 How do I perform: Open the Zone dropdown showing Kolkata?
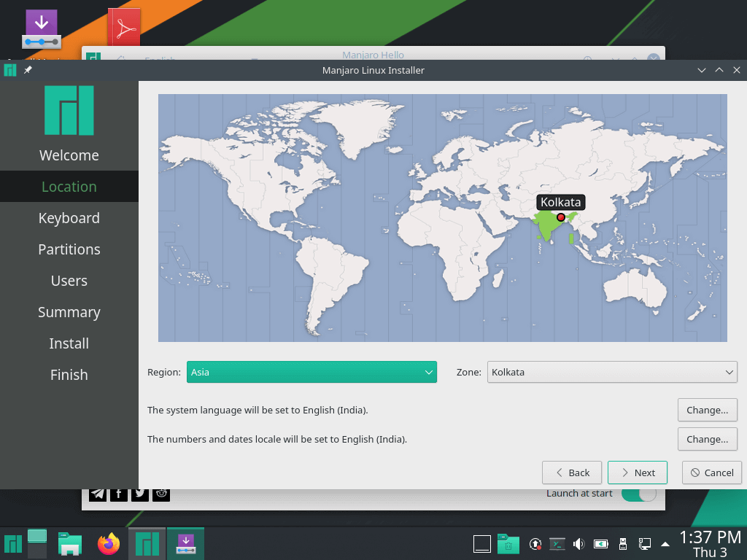611,372
